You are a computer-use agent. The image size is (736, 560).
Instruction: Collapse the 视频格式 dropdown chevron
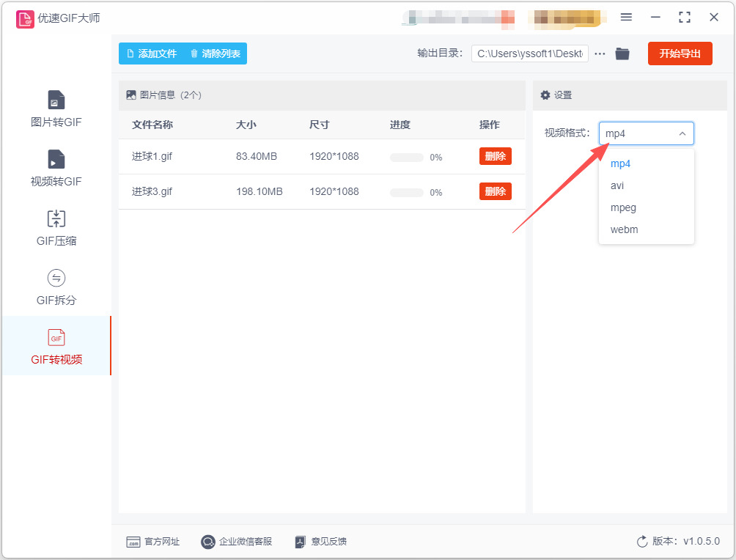click(682, 134)
